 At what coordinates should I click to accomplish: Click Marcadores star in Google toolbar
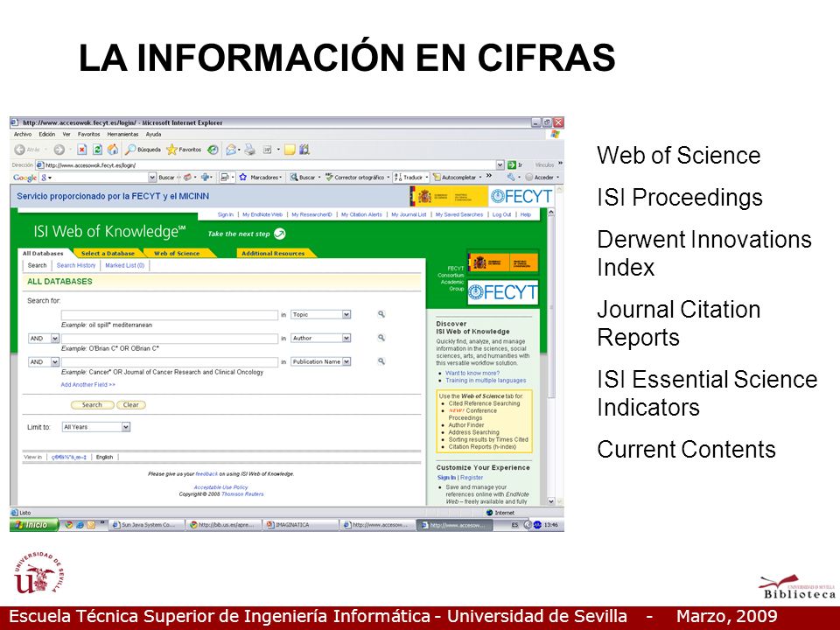261,178
